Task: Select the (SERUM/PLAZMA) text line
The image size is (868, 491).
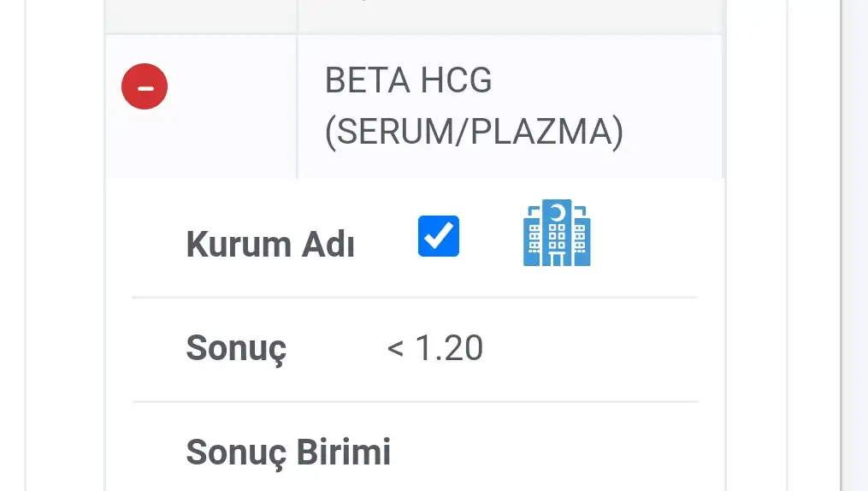Action: (474, 131)
